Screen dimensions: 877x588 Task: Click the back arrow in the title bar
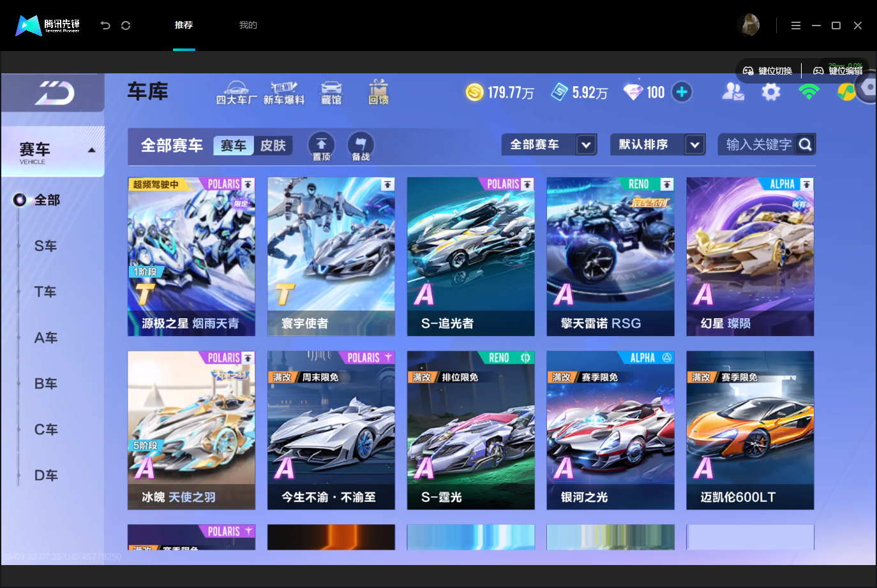point(105,26)
